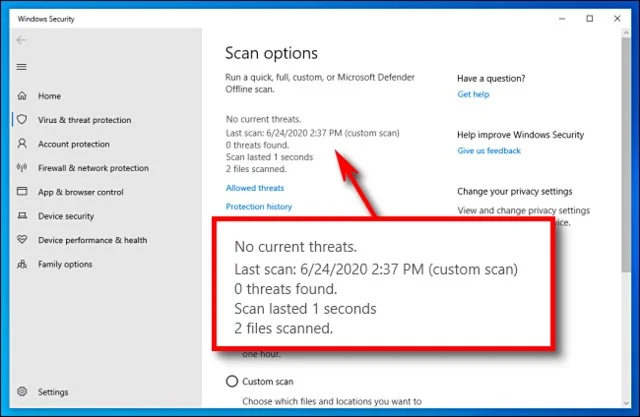This screenshot has width=640, height=417.
Task: Click the Firewall & network antenna icon
Action: (x=22, y=167)
